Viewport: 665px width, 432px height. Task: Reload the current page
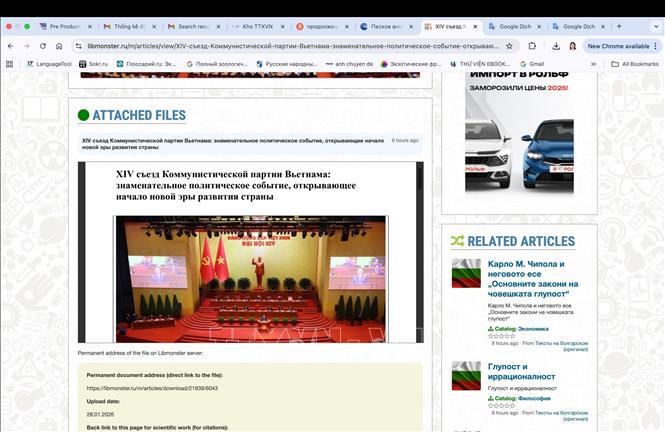point(42,46)
